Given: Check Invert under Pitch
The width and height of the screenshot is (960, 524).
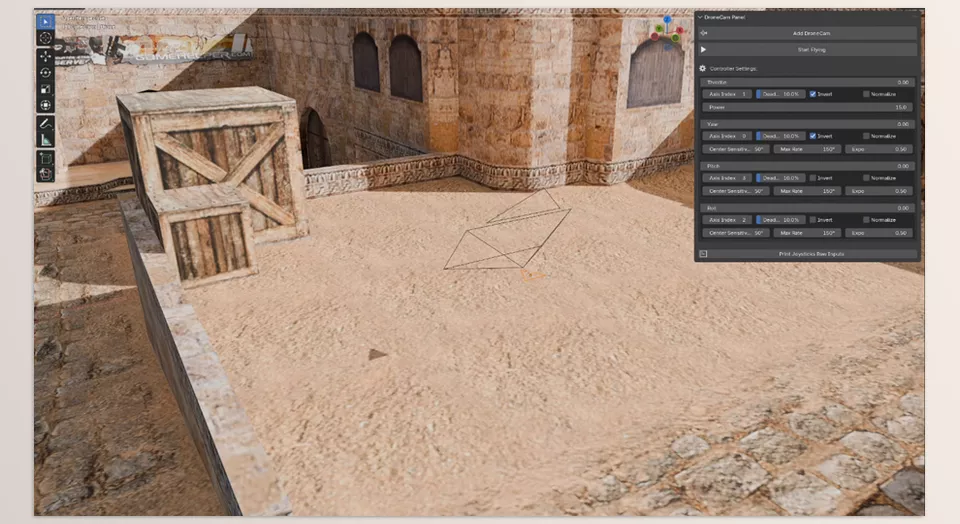Looking at the screenshot, I should pyautogui.click(x=813, y=178).
